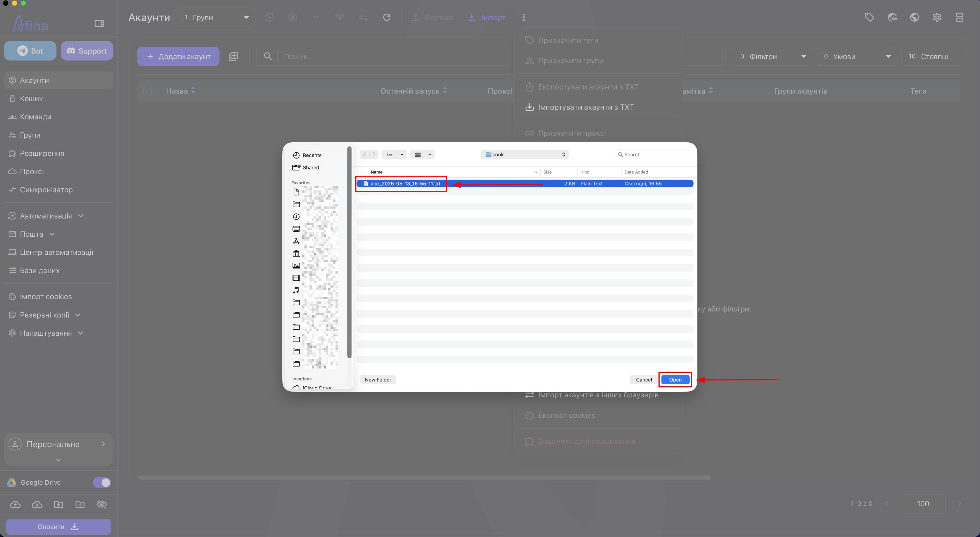
Task: Click the Discord Support button
Action: (x=87, y=51)
